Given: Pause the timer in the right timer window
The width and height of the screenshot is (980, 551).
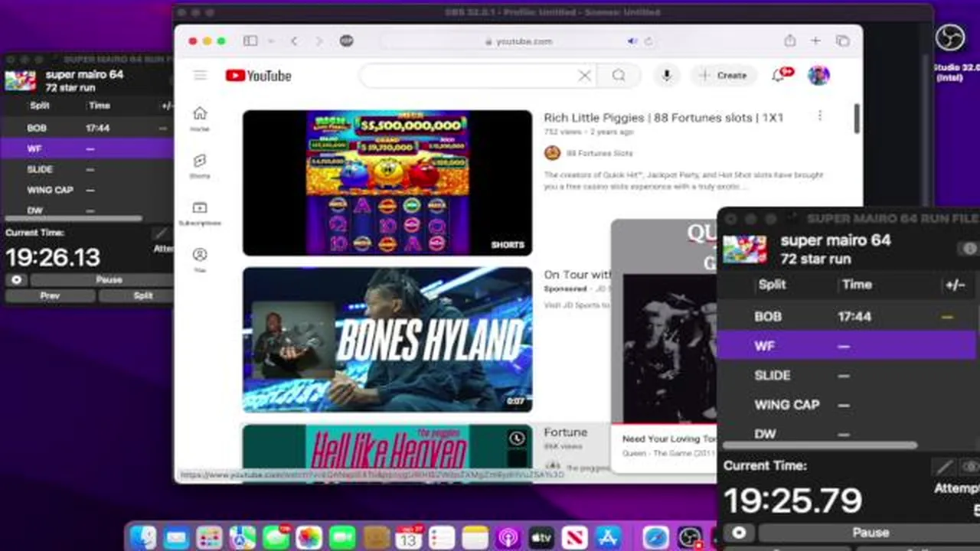Looking at the screenshot, I should pos(869,533).
